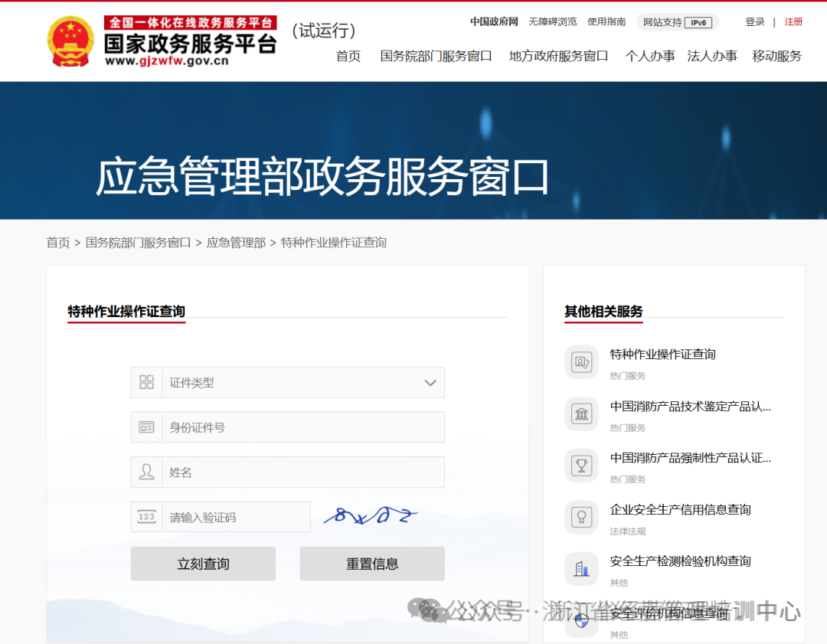
Task: Click the 无障碍浏览 link
Action: point(553,21)
